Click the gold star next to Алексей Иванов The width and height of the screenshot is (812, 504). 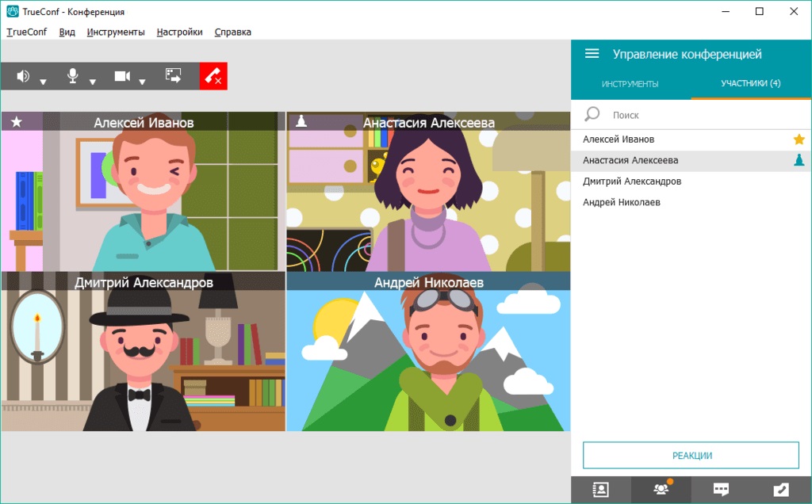pyautogui.click(x=799, y=139)
